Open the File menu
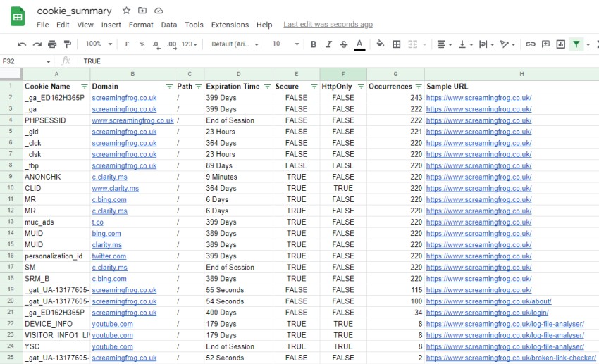The height and width of the screenshot is (364, 599). (x=42, y=25)
